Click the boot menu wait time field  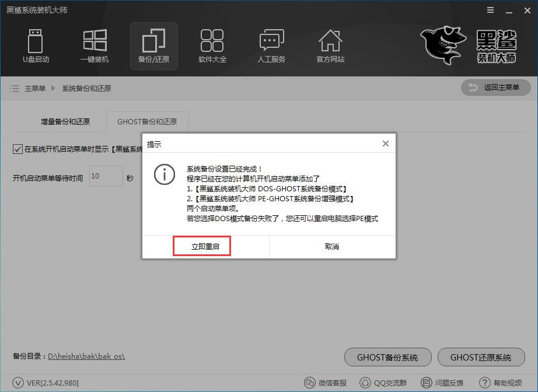pos(106,176)
